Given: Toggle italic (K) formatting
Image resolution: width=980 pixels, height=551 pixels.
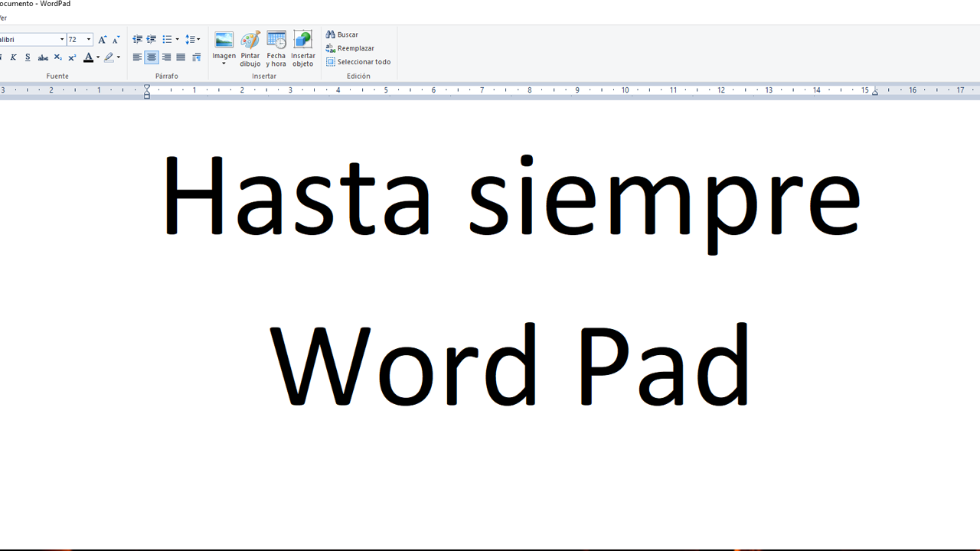Looking at the screenshot, I should 13,57.
